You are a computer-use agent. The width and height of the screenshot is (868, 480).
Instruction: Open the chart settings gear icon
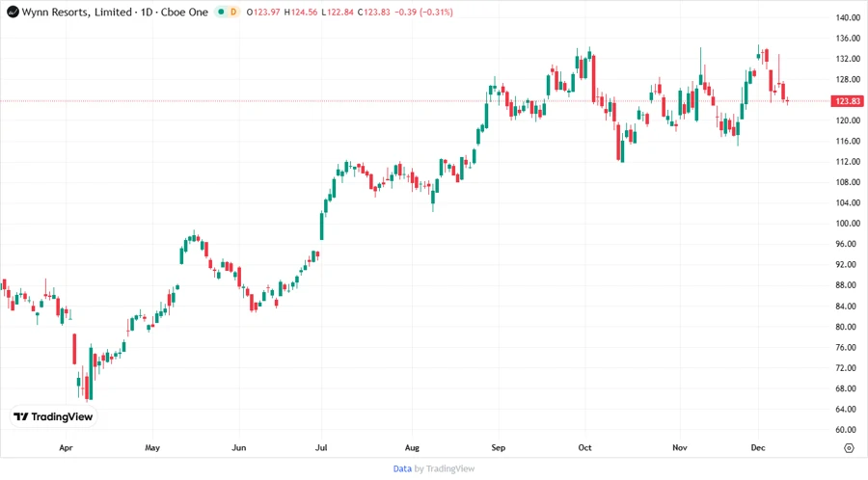pyautogui.click(x=849, y=448)
